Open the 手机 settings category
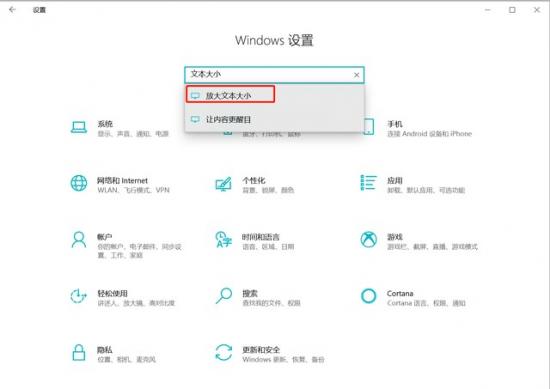The height and width of the screenshot is (389, 550). 419,128
